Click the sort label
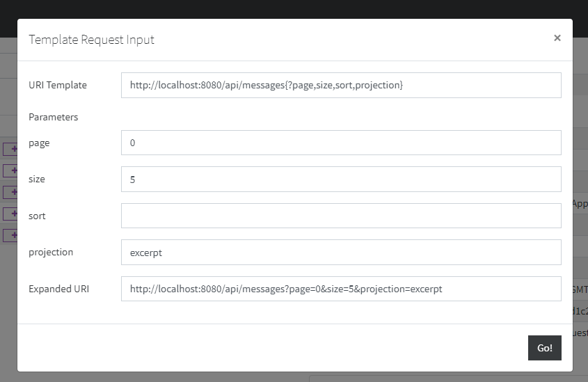 click(x=37, y=216)
